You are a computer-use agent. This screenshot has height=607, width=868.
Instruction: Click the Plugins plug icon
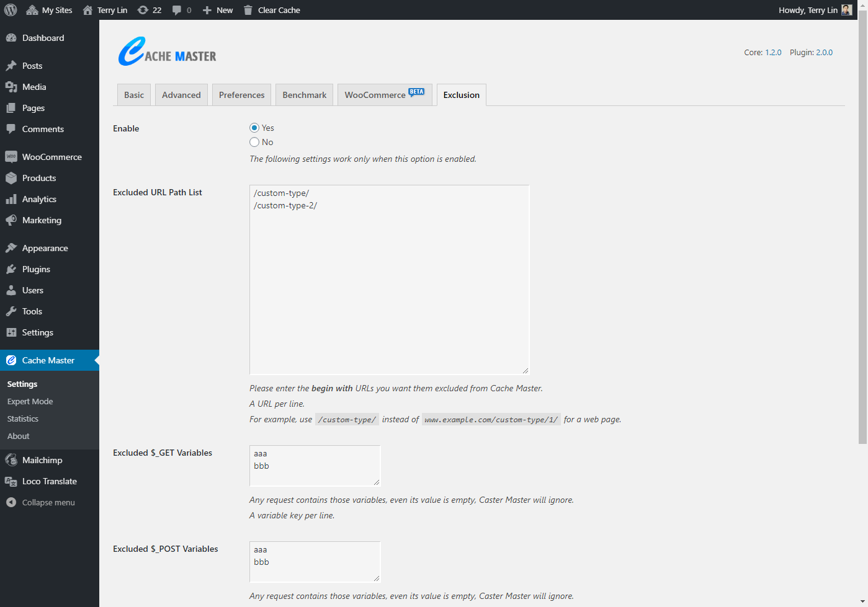(11, 269)
